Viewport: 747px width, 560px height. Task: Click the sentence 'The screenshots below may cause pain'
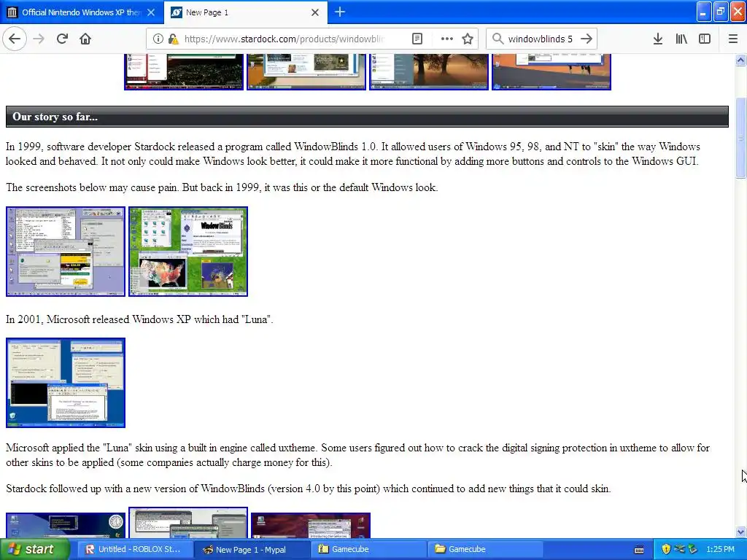91,187
